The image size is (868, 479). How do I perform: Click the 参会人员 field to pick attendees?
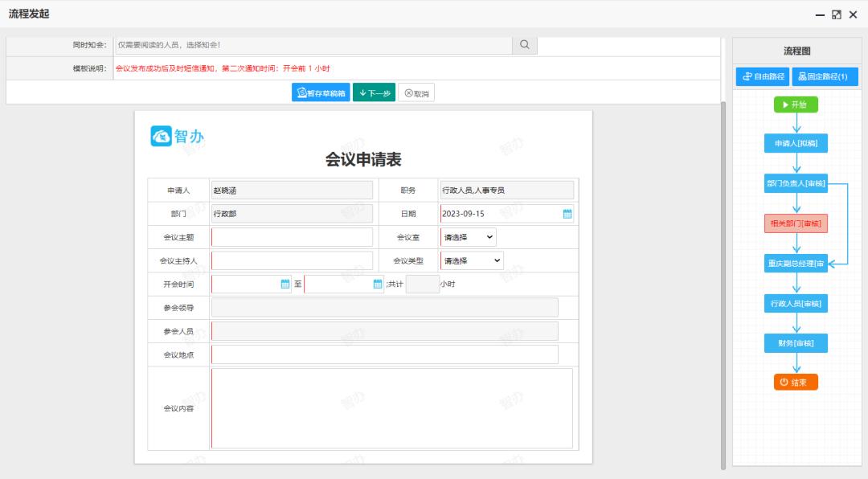[x=383, y=330]
